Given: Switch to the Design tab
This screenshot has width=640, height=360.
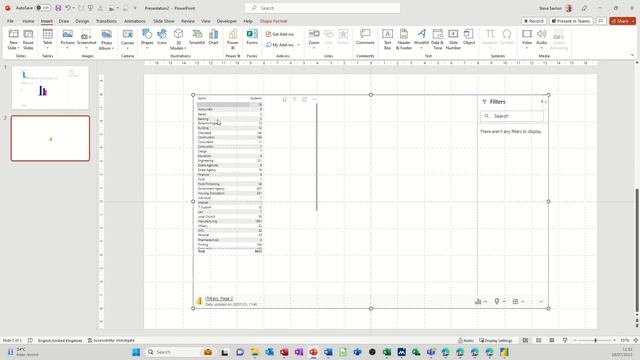Looking at the screenshot, I should (82, 21).
